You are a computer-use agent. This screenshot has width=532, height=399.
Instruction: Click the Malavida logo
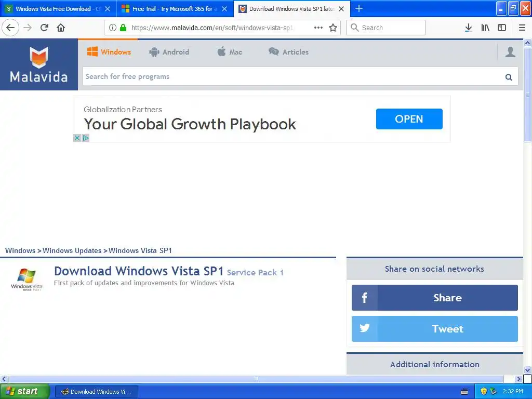38,64
